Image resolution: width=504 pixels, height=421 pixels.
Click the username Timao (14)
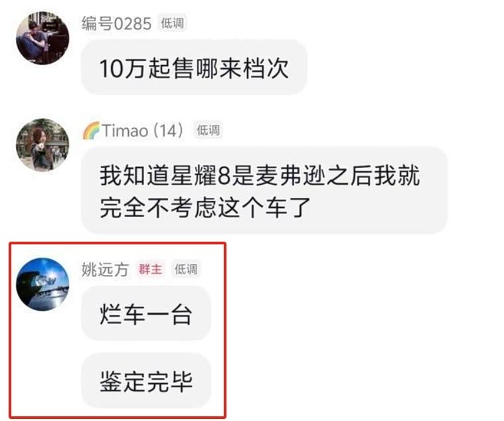click(142, 130)
